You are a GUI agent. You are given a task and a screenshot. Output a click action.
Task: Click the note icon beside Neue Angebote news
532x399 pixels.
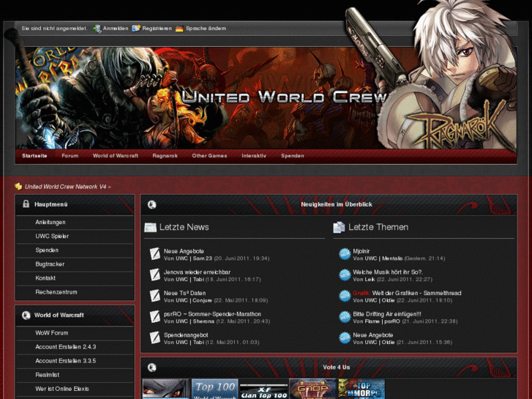click(154, 253)
